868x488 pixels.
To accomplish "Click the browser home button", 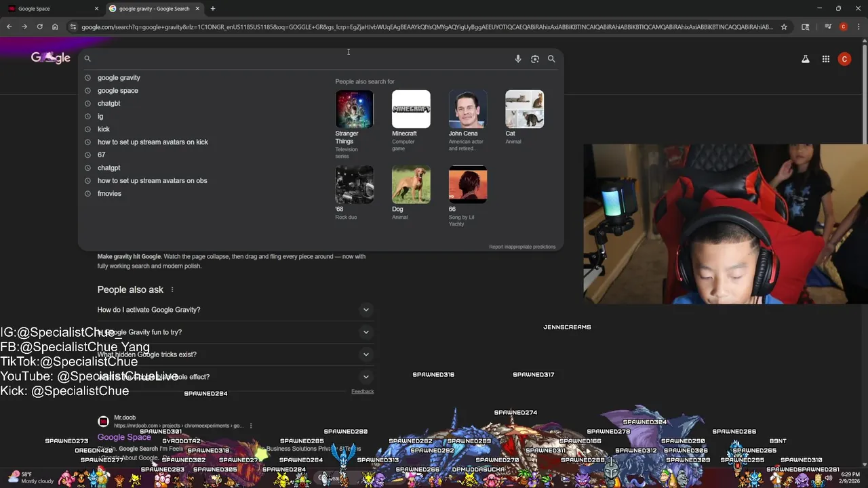I will point(55,27).
